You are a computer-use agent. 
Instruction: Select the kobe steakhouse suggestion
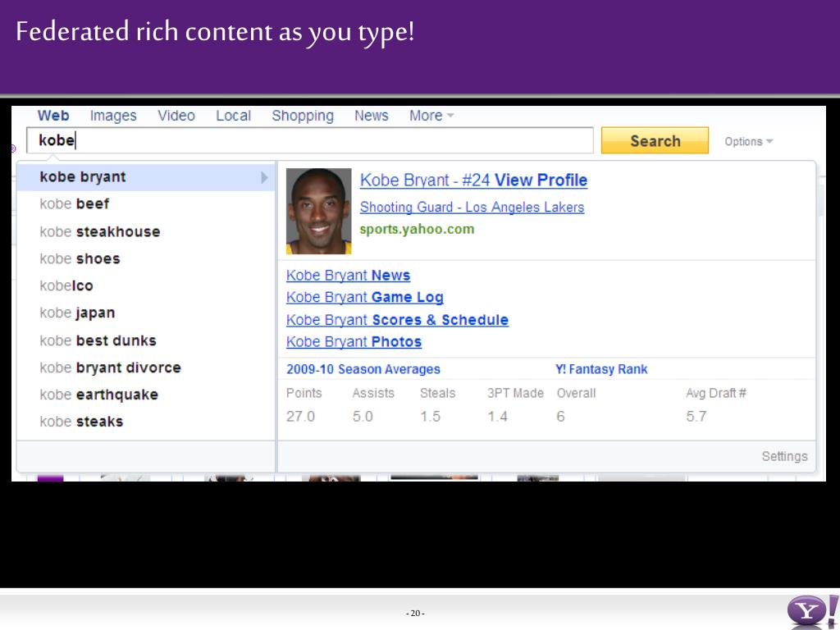pyautogui.click(x=146, y=231)
